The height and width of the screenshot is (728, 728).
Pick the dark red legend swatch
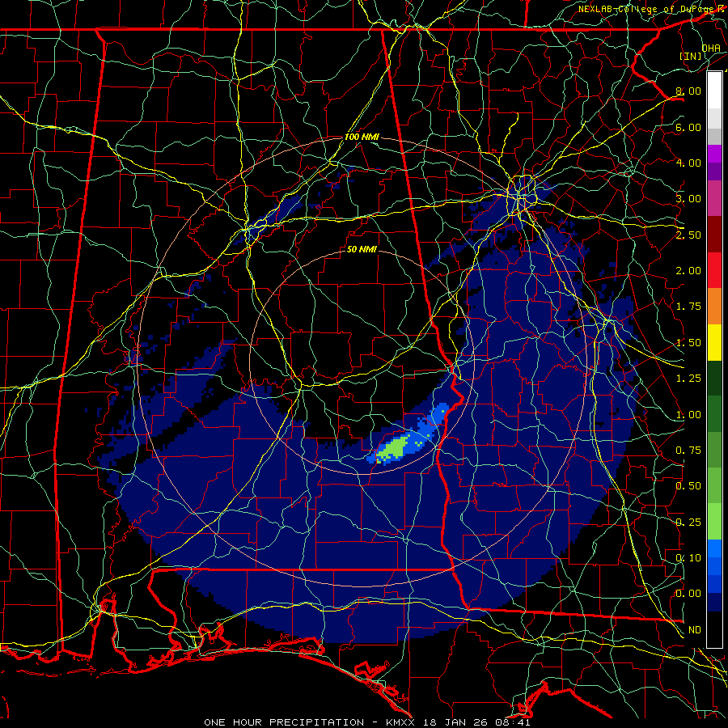714,235
